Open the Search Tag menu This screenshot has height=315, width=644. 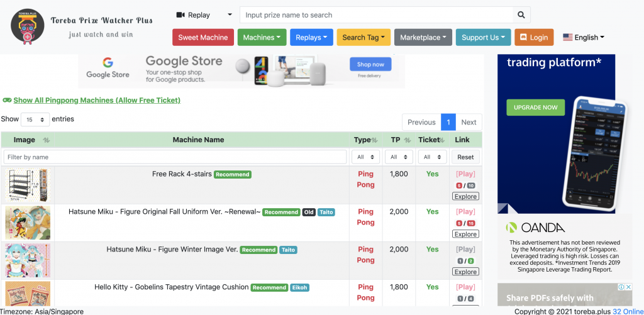click(x=364, y=38)
